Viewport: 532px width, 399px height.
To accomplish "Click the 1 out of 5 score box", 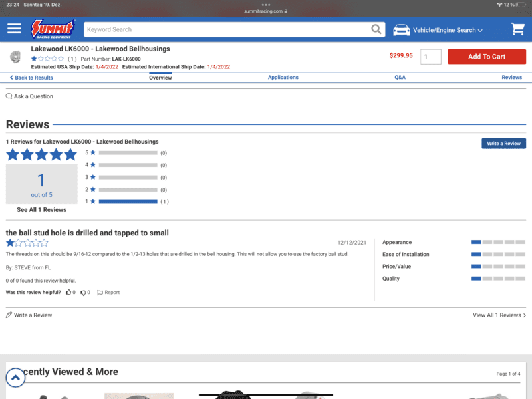I will [41, 184].
